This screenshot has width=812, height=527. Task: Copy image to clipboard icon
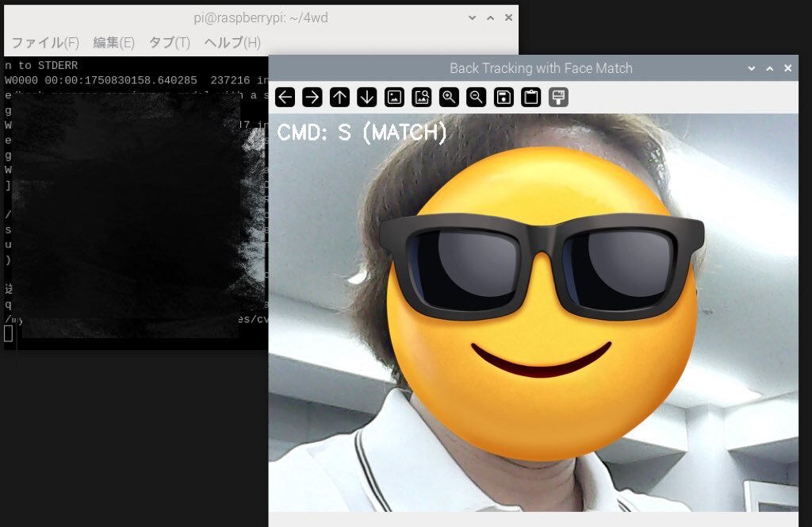[x=531, y=98]
